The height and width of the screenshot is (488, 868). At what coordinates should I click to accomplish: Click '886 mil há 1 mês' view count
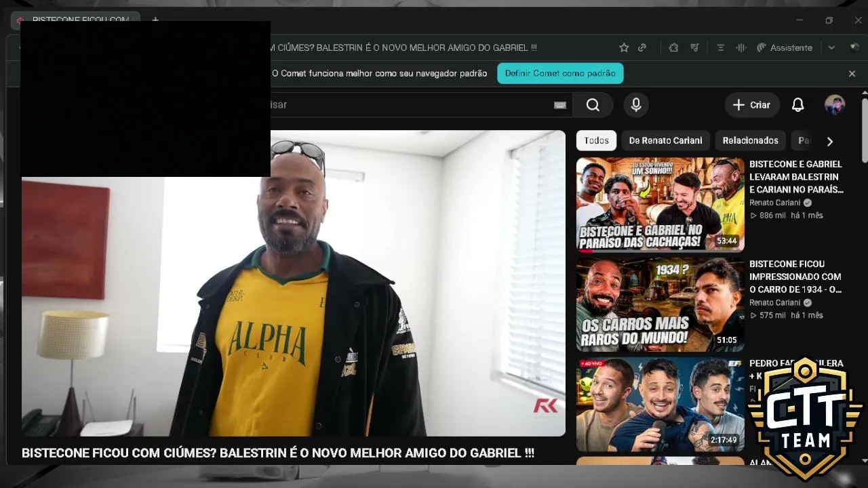(x=787, y=216)
